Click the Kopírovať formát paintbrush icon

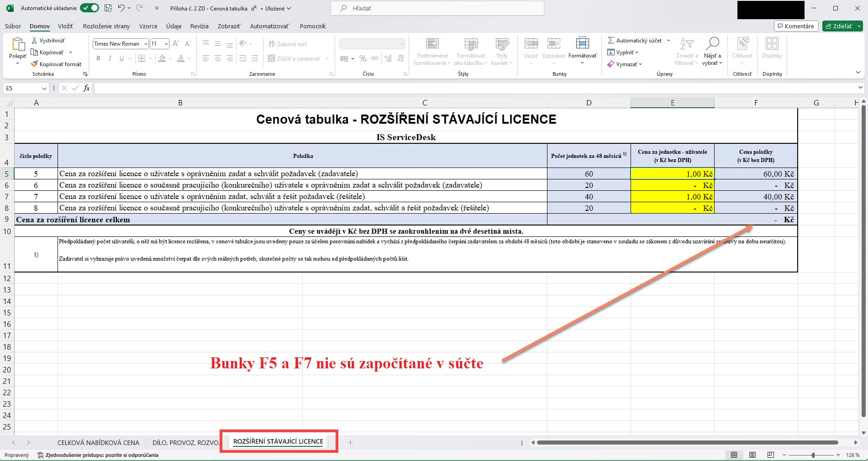pyautogui.click(x=34, y=64)
